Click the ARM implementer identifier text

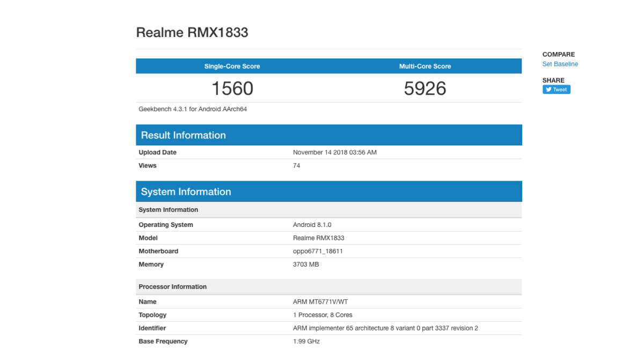coord(385,328)
